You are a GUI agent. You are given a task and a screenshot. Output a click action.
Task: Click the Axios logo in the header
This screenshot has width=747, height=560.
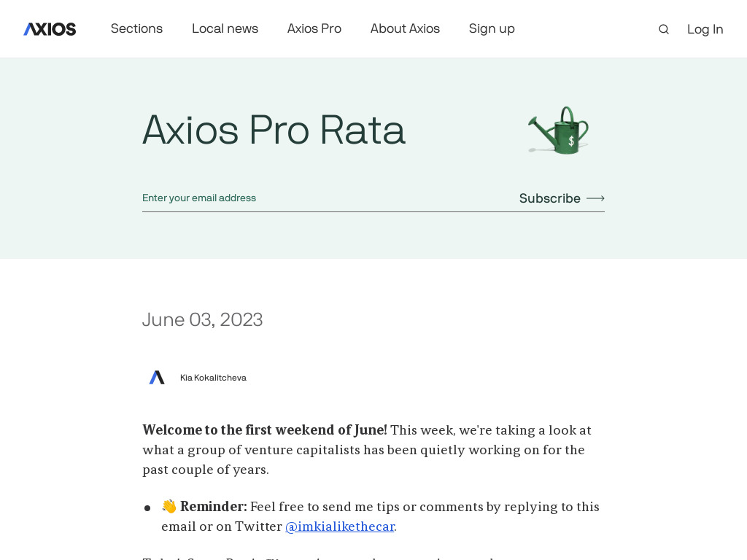tap(50, 29)
